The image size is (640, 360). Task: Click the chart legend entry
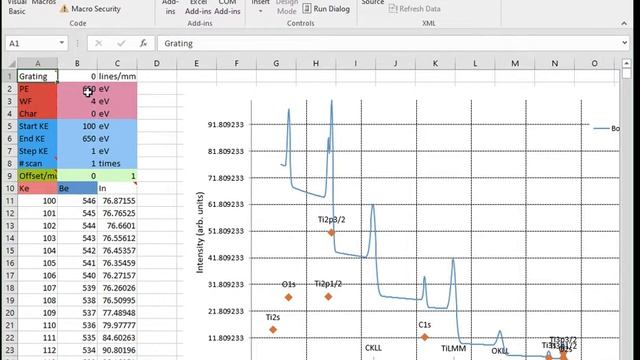[x=607, y=128]
